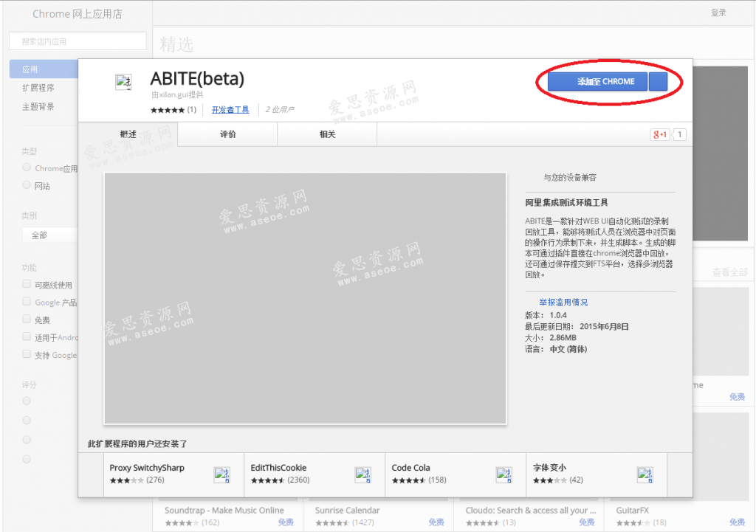Switch to the 评价 tab

[227, 134]
